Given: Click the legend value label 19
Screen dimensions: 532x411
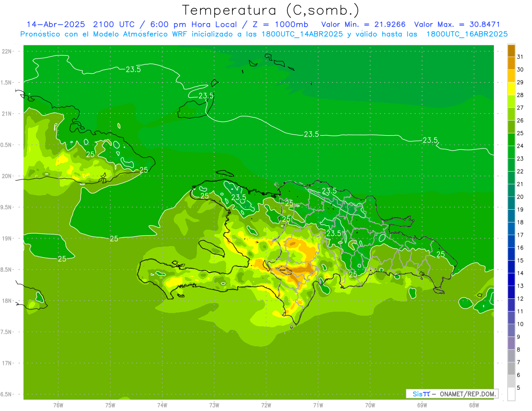Looking at the screenshot, I should (520, 210).
